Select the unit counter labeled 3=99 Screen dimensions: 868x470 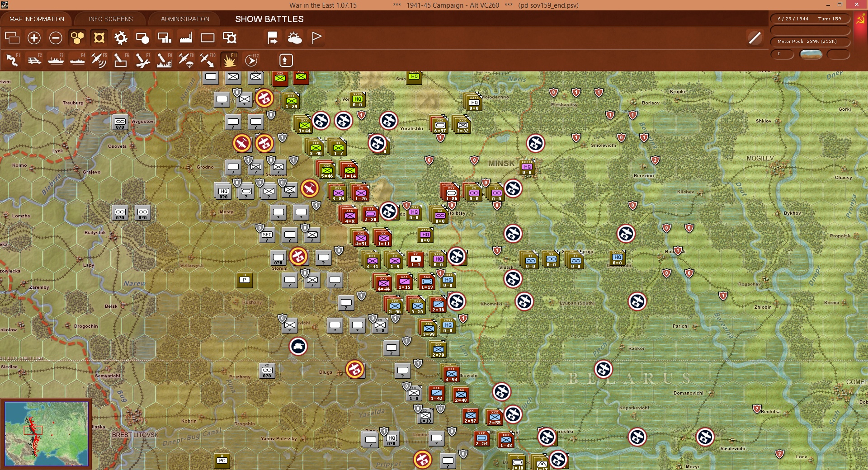tap(429, 329)
